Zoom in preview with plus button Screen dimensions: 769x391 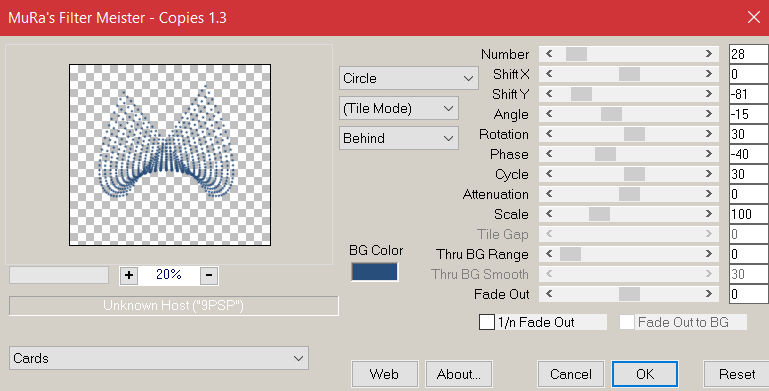pos(128,275)
